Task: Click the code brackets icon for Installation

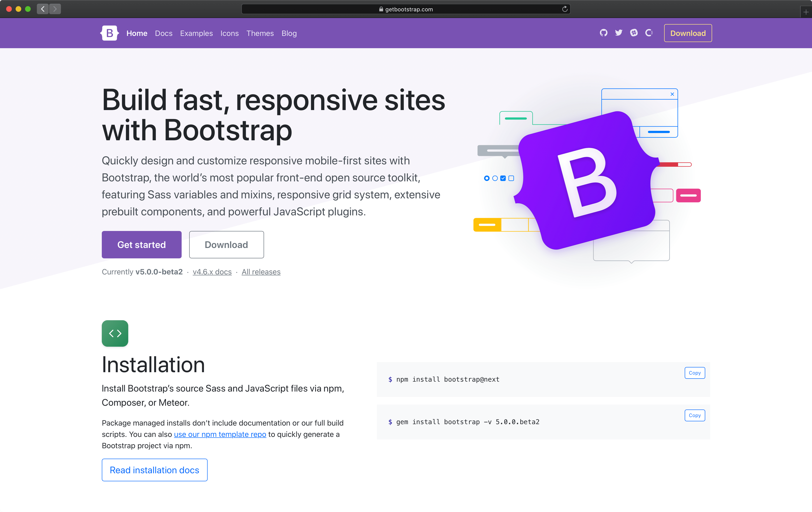Action: pos(115,333)
